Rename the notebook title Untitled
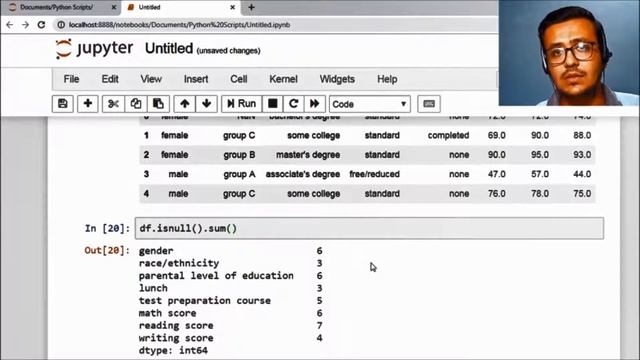Viewport: 640px width, 360px height. point(169,49)
